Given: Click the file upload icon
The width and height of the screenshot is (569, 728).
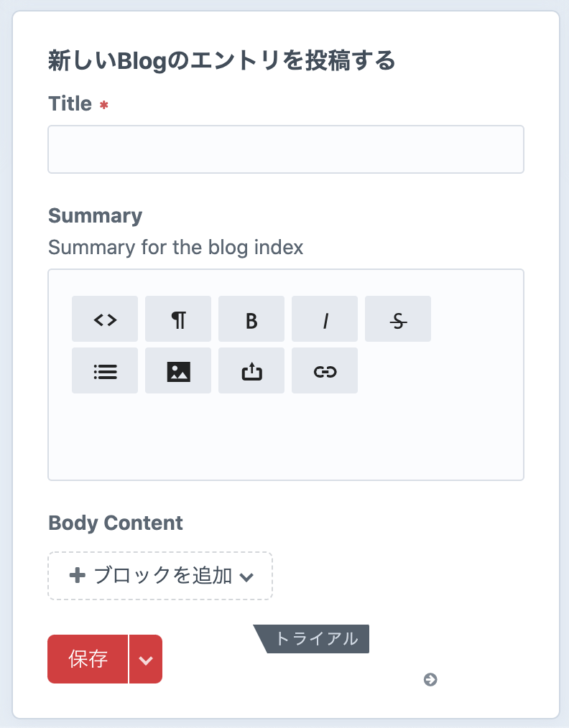Looking at the screenshot, I should point(251,370).
